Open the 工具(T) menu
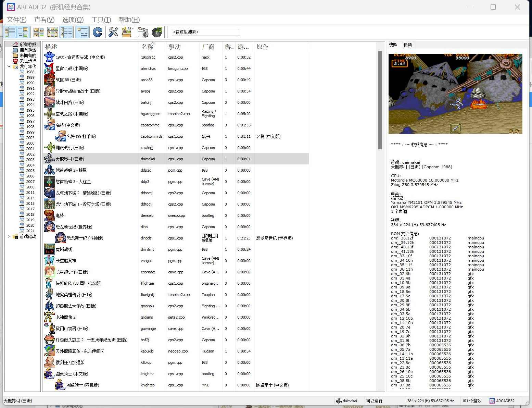This screenshot has height=408, width=532. pyautogui.click(x=101, y=20)
